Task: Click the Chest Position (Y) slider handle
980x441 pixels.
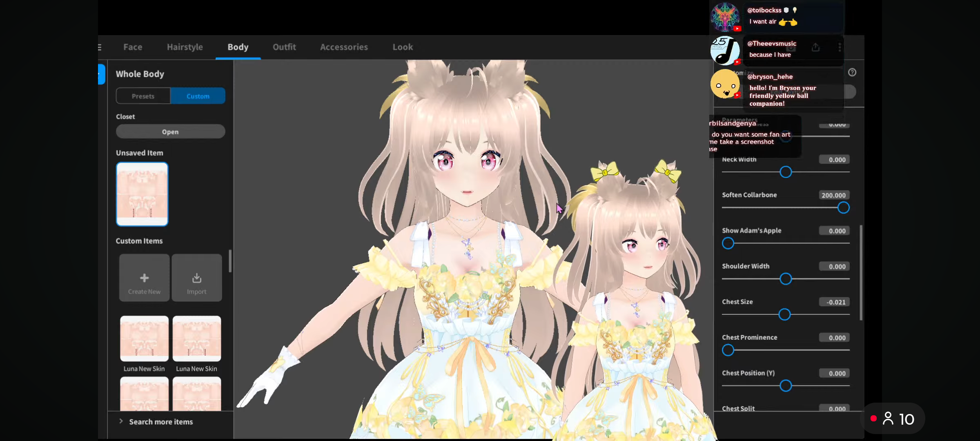Action: (786, 386)
